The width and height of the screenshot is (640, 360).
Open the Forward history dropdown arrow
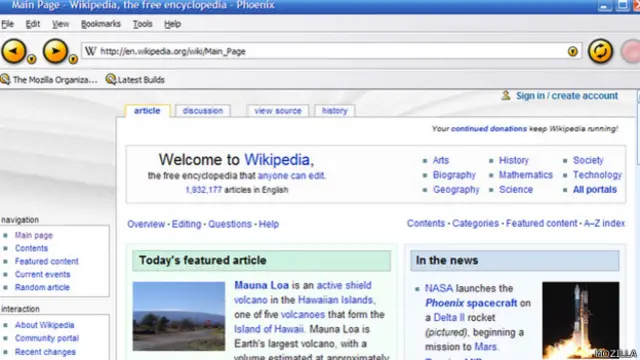tap(73, 59)
